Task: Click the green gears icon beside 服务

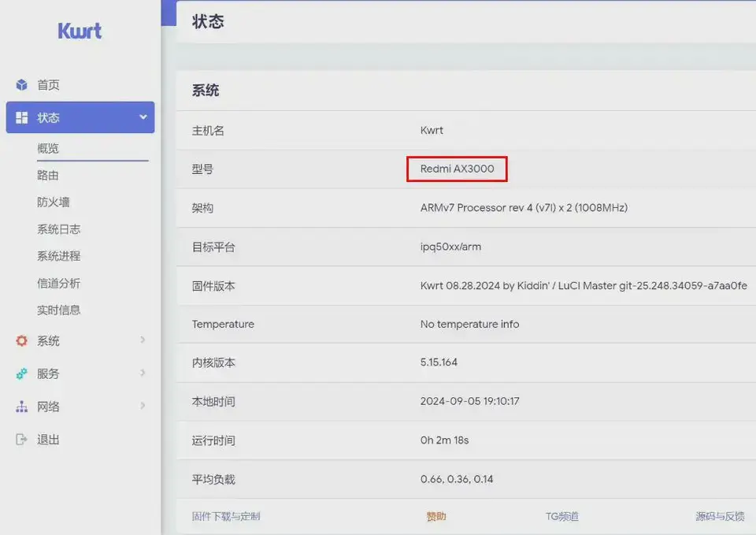Action: pos(22,373)
